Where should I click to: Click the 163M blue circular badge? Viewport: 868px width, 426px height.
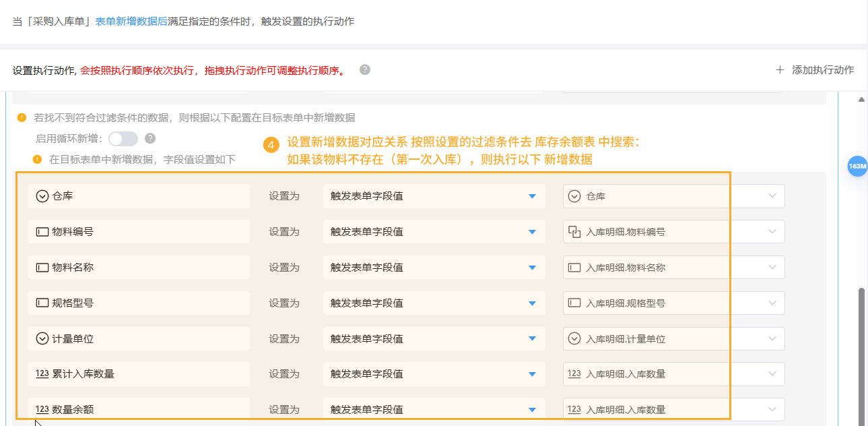click(857, 166)
